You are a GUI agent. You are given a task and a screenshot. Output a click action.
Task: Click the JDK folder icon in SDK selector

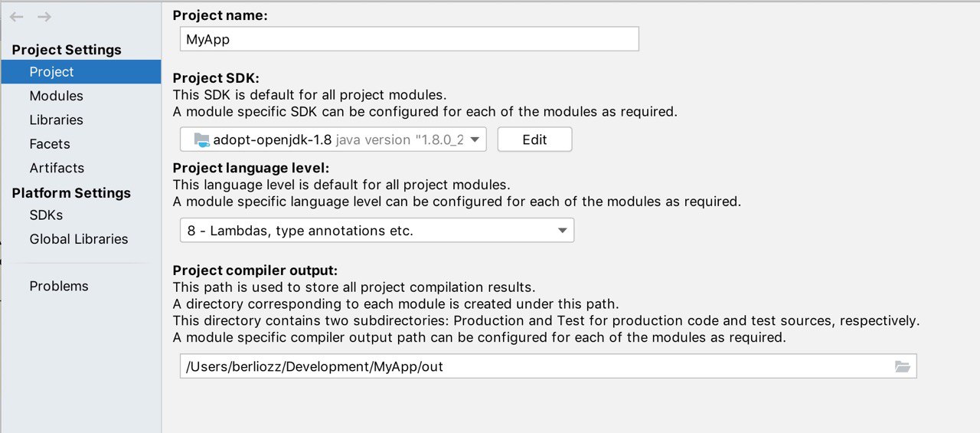(201, 139)
